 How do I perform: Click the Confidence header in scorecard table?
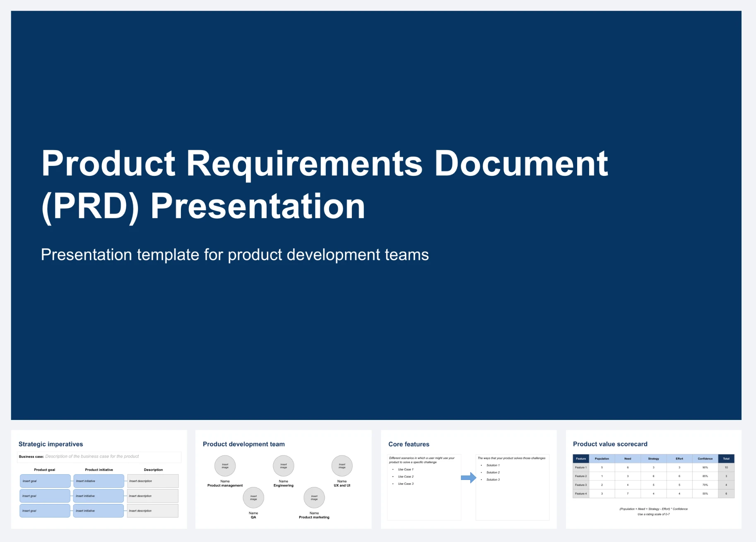coord(705,458)
